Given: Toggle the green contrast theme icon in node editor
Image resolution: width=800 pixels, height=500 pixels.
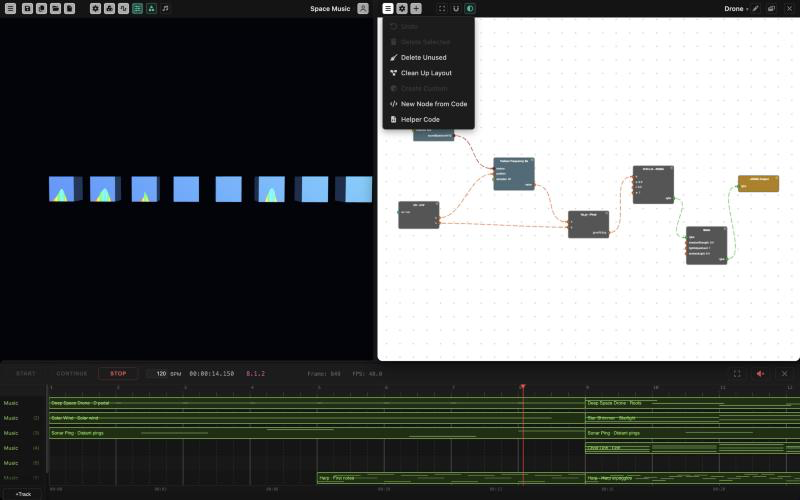Looking at the screenshot, I should (x=470, y=9).
